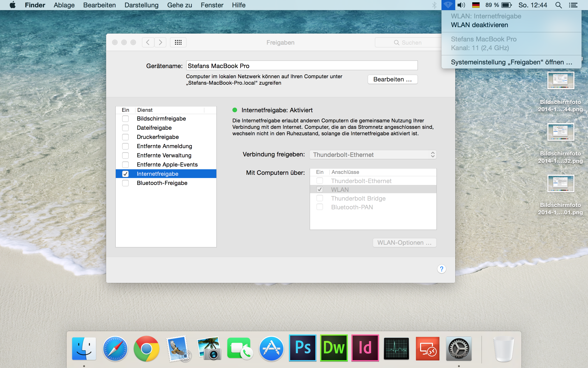The height and width of the screenshot is (368, 588).
Task: Open Activity Monitor in the Dock
Action: click(x=396, y=348)
